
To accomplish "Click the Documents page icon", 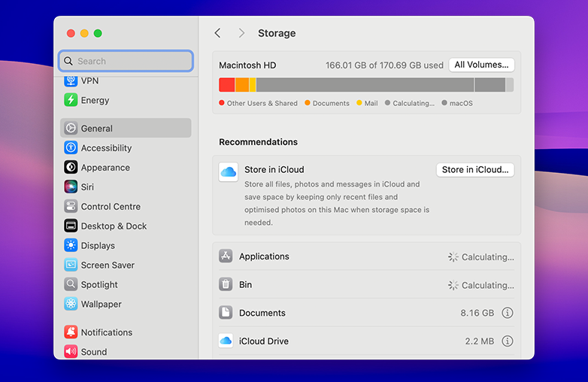I will pyautogui.click(x=226, y=313).
